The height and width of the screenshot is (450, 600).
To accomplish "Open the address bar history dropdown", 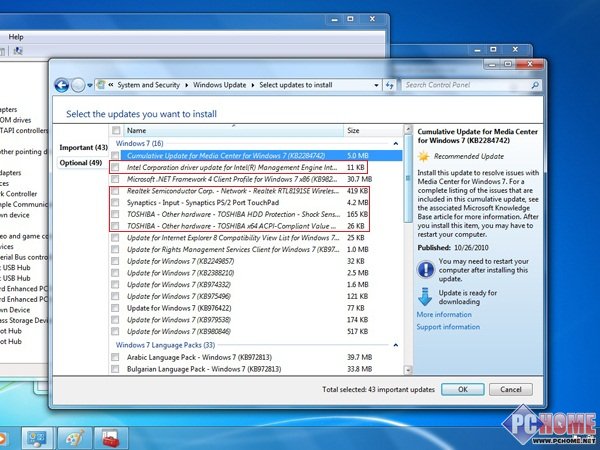I will (377, 85).
